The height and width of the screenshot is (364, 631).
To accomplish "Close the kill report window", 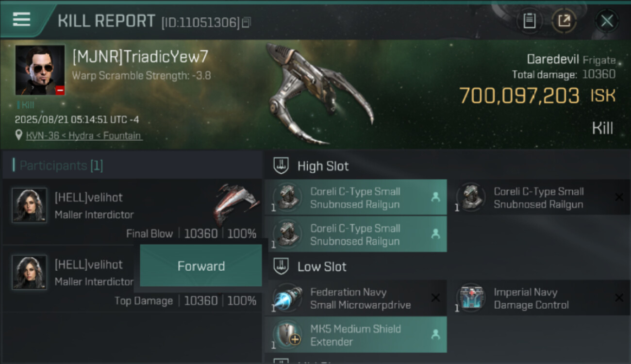I will [x=607, y=21].
